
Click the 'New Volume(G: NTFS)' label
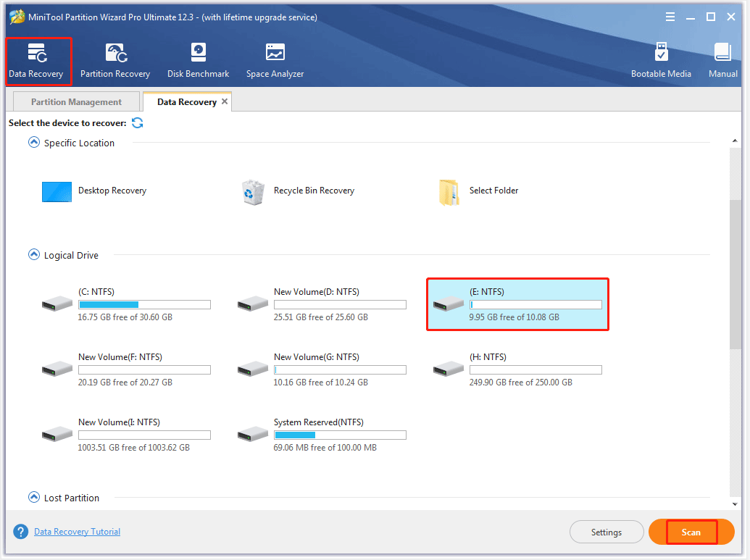click(x=317, y=356)
